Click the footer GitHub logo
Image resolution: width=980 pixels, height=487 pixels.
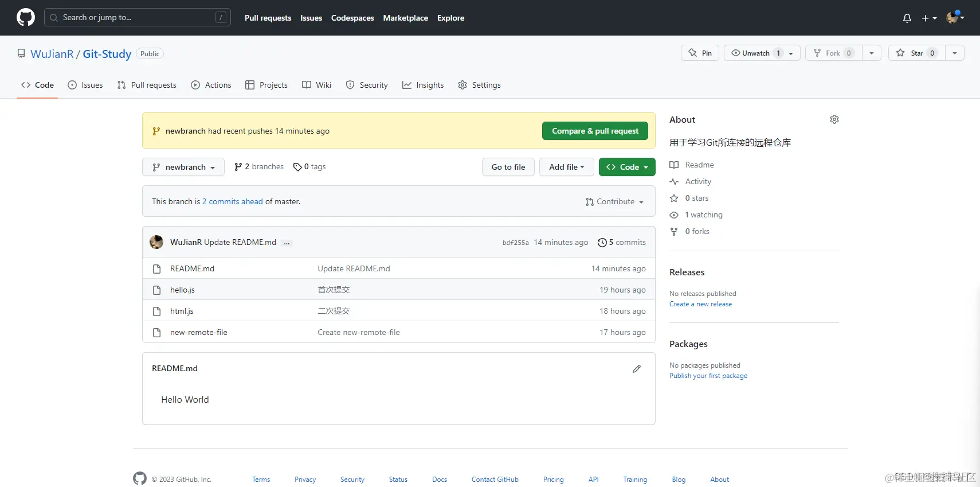140,478
